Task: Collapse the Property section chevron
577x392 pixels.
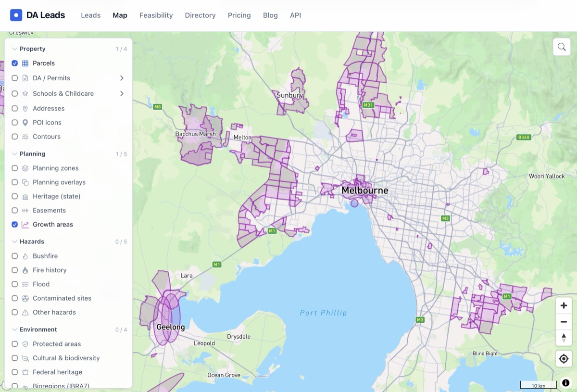Action: pyautogui.click(x=14, y=49)
